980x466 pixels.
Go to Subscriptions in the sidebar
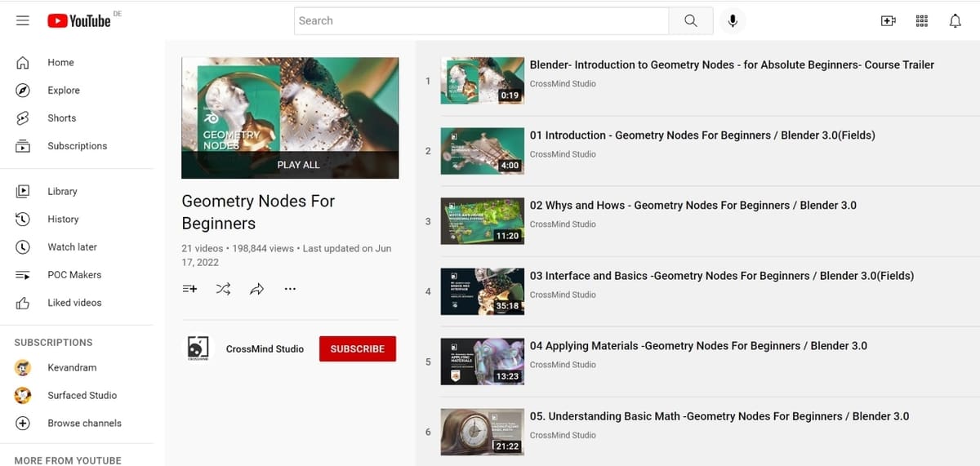coord(78,146)
